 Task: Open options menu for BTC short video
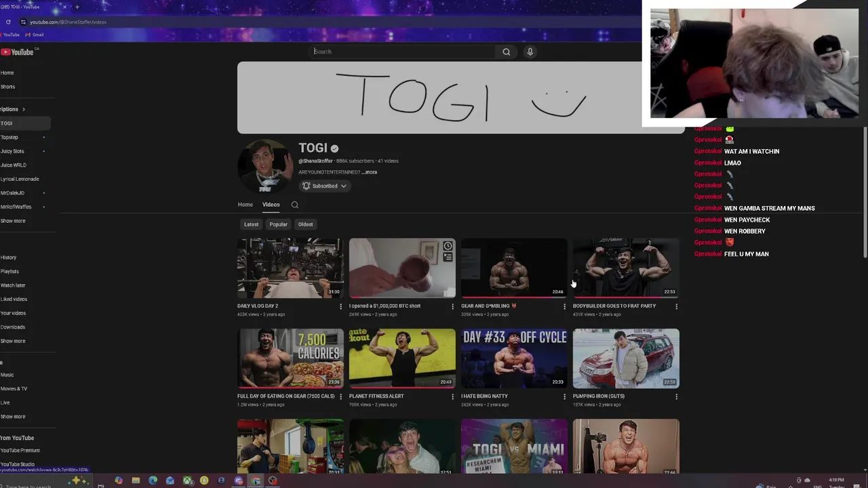pyautogui.click(x=452, y=306)
